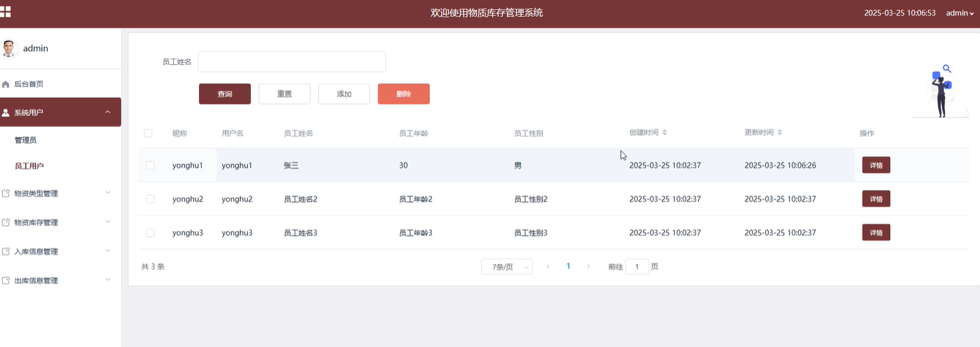
Task: Click the 员工姓名 search input field
Action: 292,62
